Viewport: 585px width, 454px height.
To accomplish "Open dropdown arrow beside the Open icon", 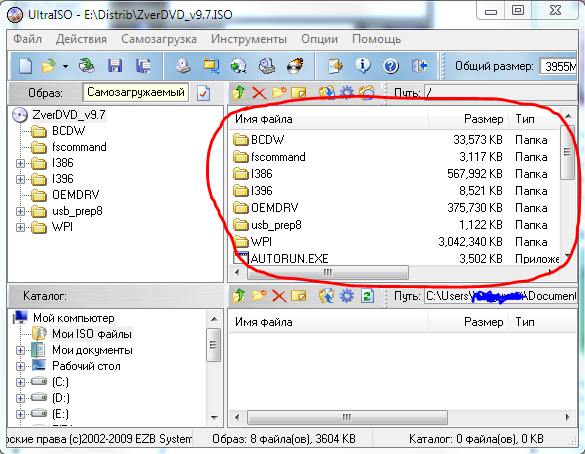I will [65, 66].
